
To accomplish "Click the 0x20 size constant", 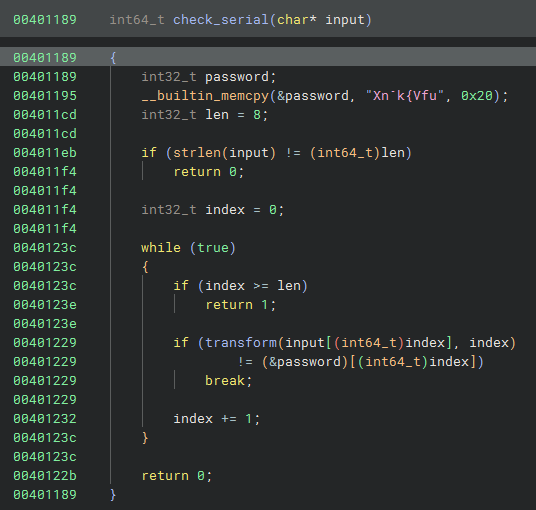I will coord(477,96).
